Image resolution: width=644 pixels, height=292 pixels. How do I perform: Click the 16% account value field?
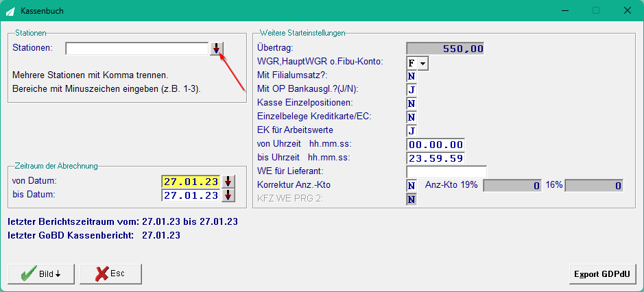click(x=594, y=186)
